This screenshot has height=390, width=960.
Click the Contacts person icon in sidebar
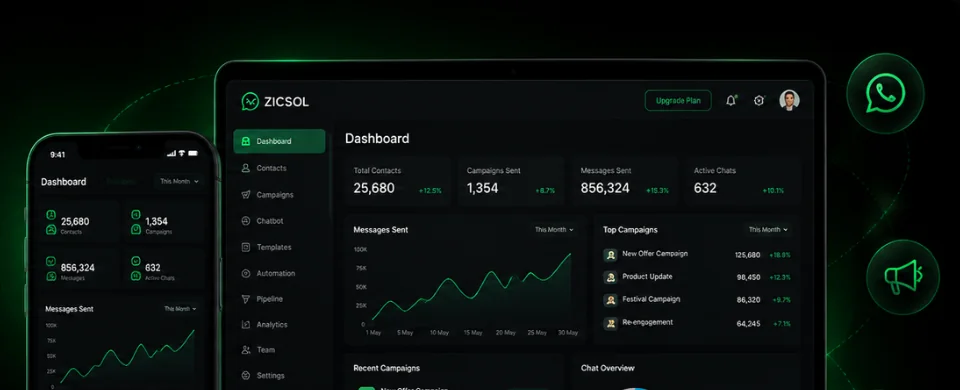(246, 168)
